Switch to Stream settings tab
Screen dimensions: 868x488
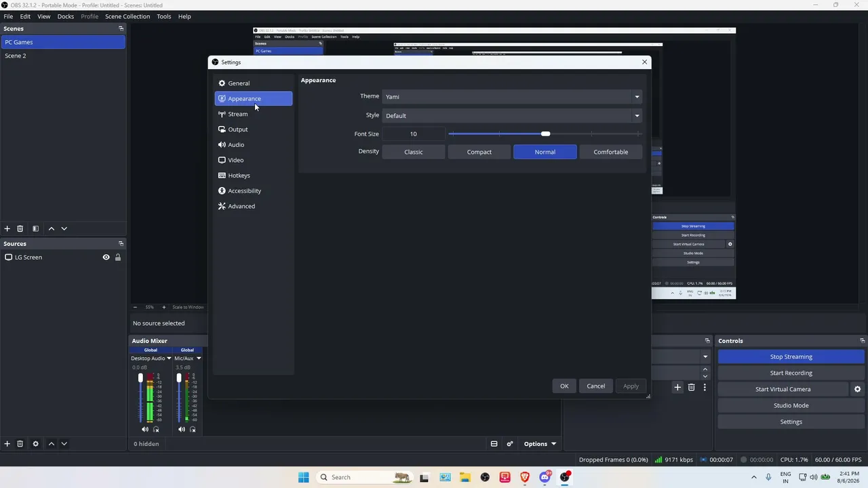[254, 114]
